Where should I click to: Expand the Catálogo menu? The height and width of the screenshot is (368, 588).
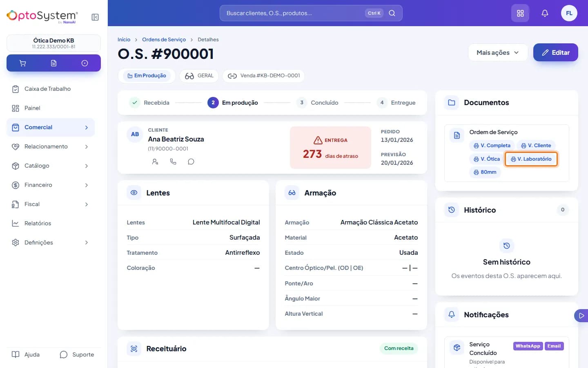tap(51, 166)
